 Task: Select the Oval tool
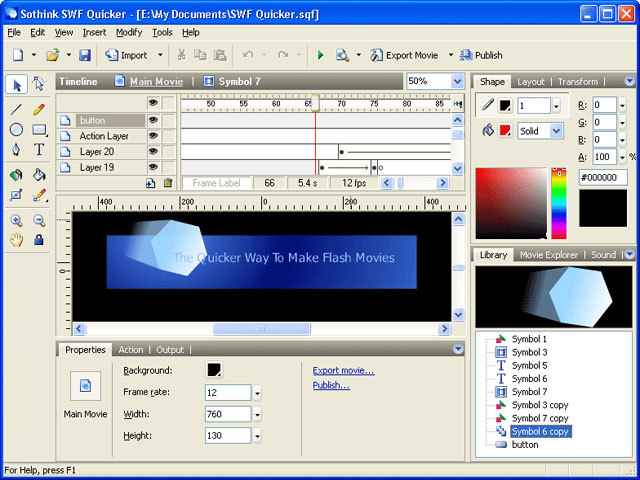(x=16, y=130)
